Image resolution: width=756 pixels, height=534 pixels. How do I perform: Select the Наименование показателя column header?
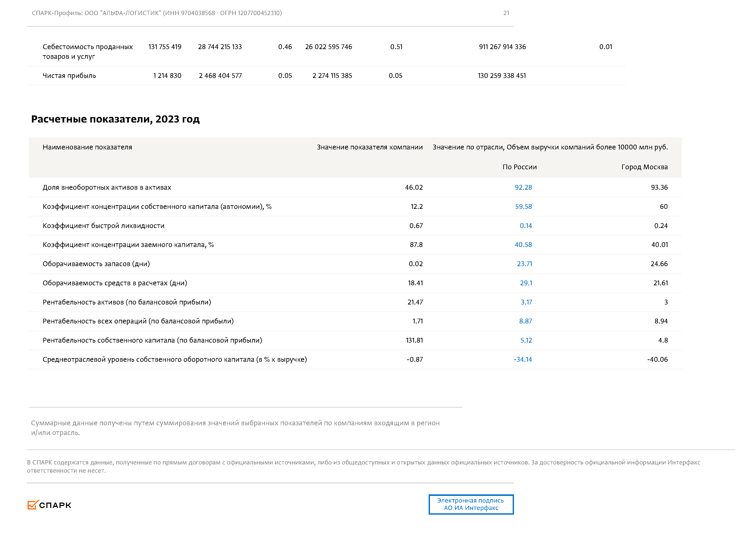(x=87, y=147)
